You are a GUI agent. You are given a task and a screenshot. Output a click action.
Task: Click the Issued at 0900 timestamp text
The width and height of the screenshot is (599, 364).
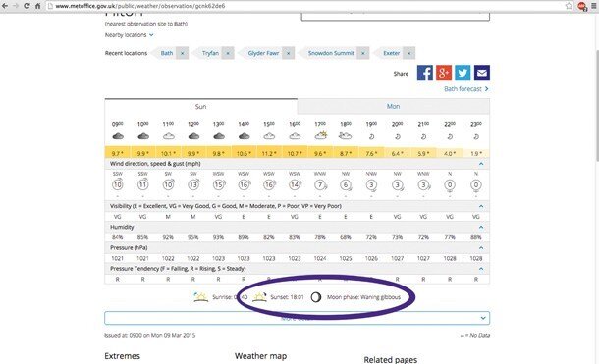tap(149, 335)
